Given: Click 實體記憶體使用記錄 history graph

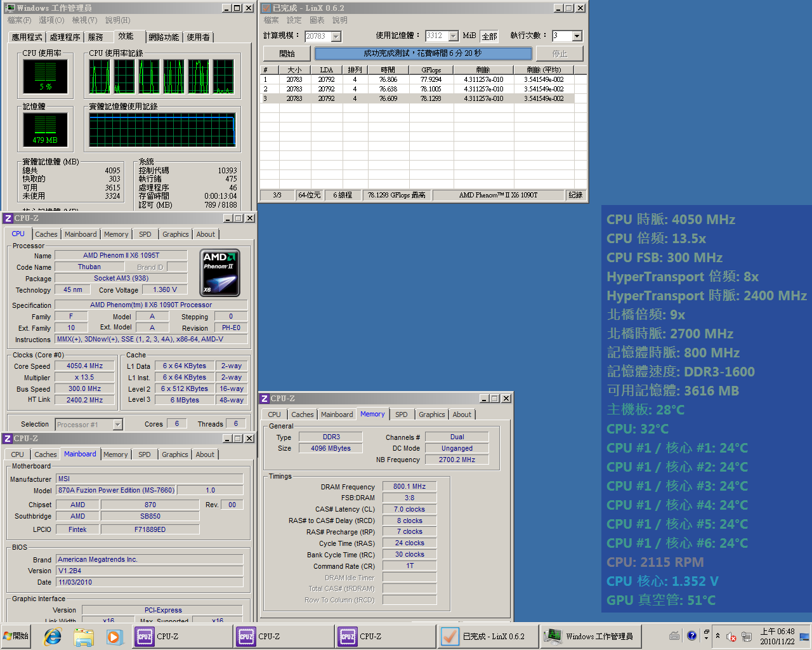Looking at the screenshot, I should tap(162, 131).
